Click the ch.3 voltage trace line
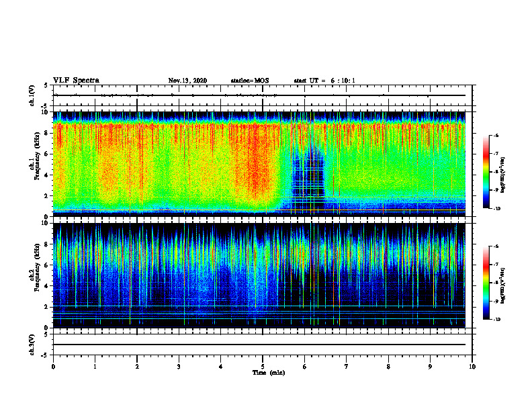The width and height of the screenshot is (532, 411). point(259,345)
